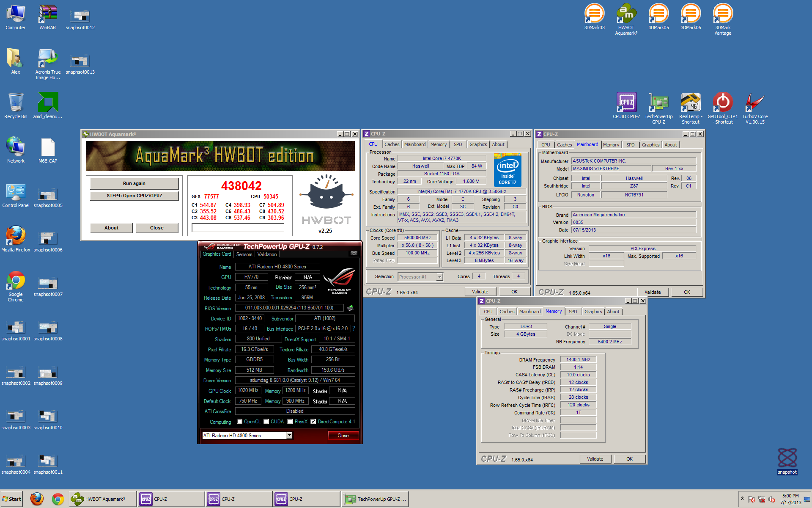Open the Graphics tab in the Mainboard CPU-Z window
This screenshot has width=812, height=508.
pos(650,145)
